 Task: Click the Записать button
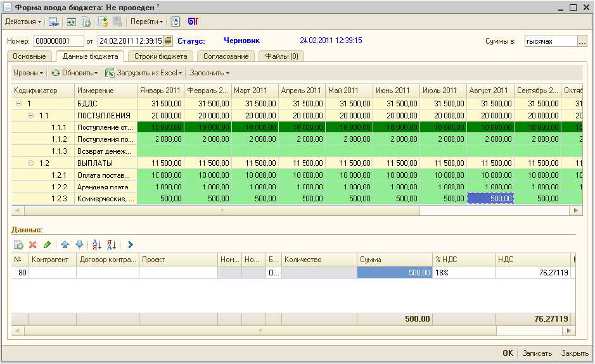coord(537,353)
